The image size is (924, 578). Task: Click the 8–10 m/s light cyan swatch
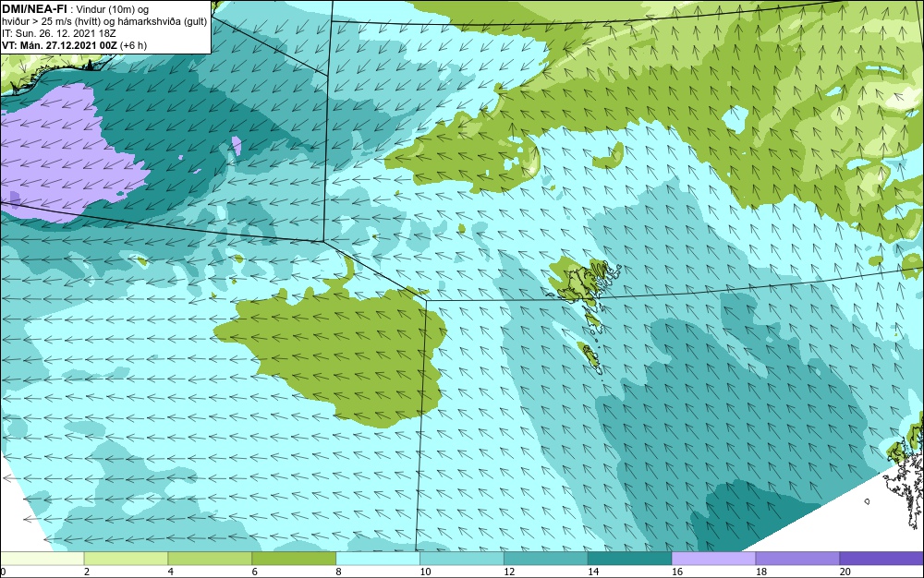click(378, 559)
